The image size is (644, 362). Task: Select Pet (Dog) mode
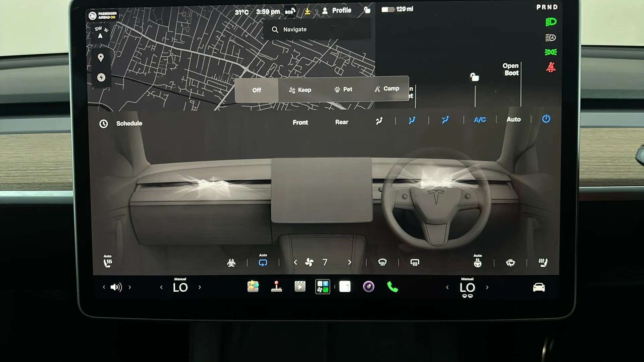click(343, 89)
